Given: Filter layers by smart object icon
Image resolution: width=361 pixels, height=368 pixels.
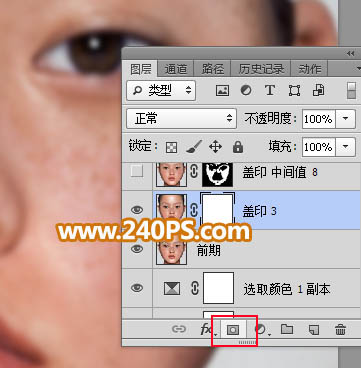Looking at the screenshot, I should coord(319,90).
